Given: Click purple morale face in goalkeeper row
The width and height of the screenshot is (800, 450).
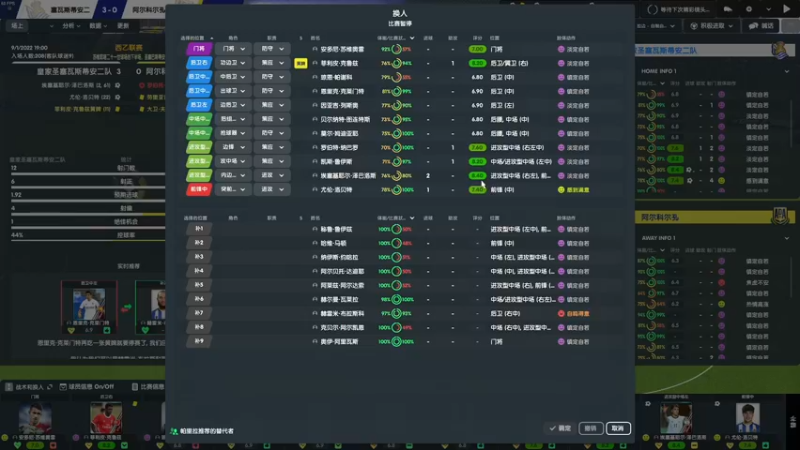Looking at the screenshot, I should tap(561, 49).
